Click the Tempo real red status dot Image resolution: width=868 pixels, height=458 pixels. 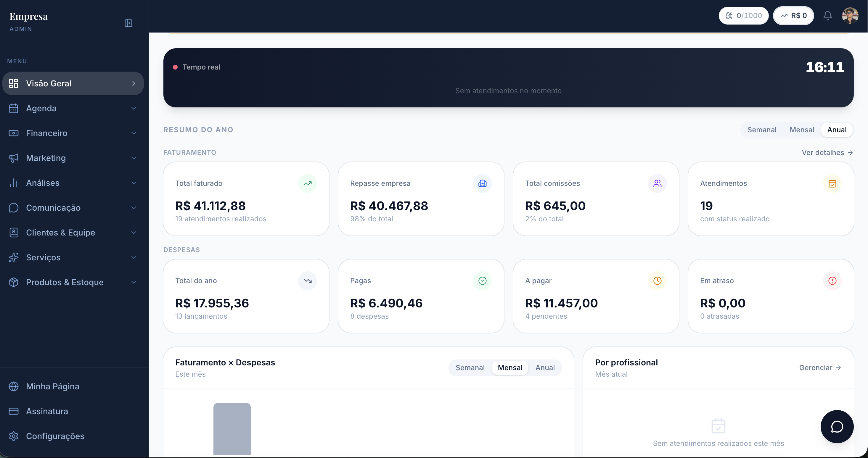[175, 67]
